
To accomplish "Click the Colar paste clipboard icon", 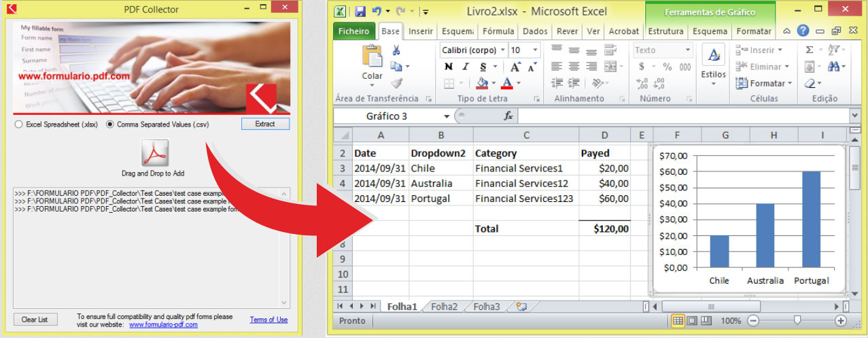I will tap(372, 56).
